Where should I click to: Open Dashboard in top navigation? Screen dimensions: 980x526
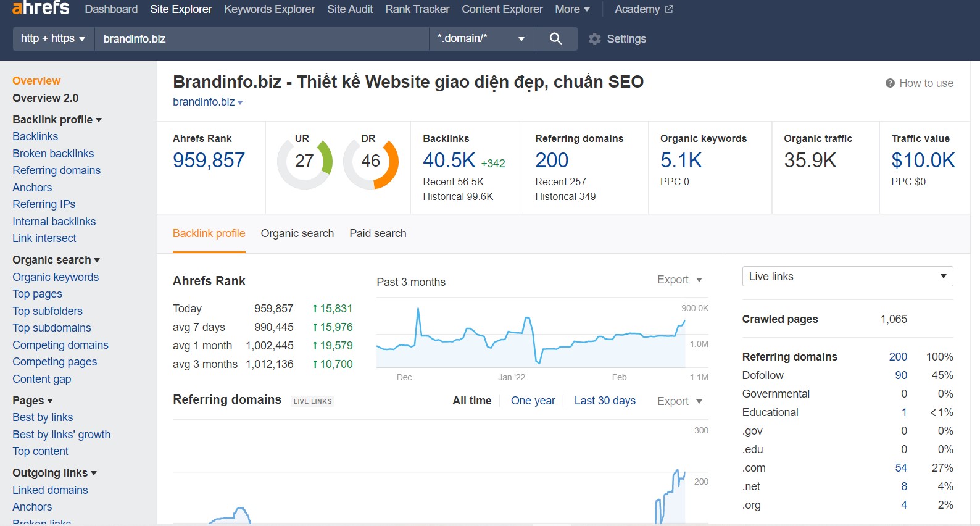111,9
